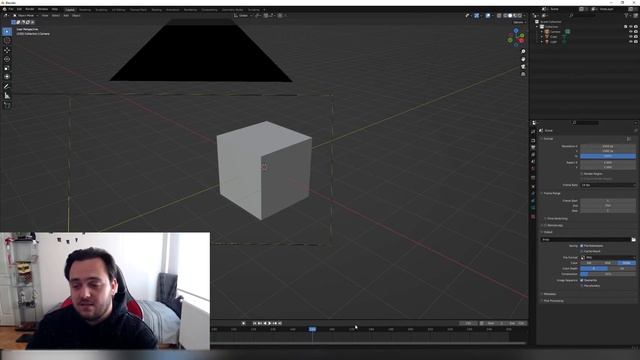Switch to the Modeling workspace tab

[x=85, y=9]
